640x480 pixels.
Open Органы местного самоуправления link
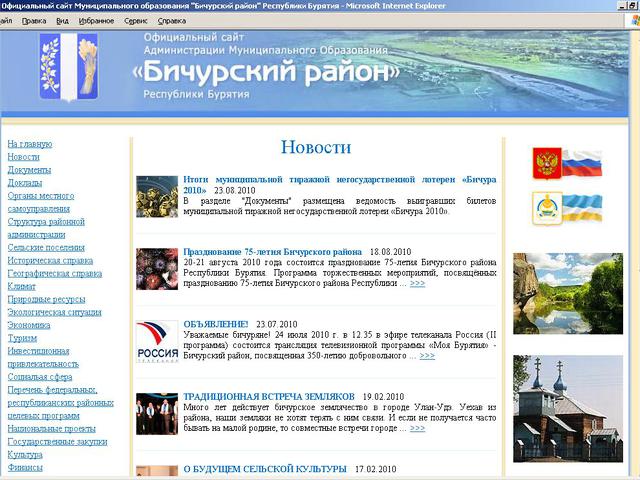pos(41,202)
